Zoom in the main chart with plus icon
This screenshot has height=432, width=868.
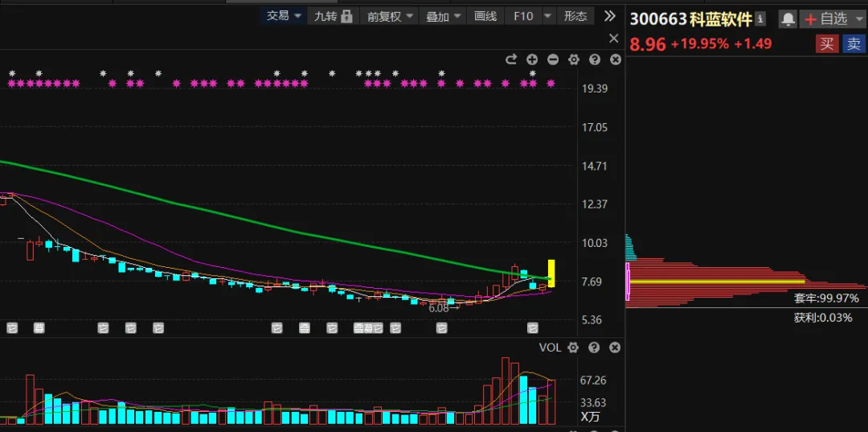(532, 60)
